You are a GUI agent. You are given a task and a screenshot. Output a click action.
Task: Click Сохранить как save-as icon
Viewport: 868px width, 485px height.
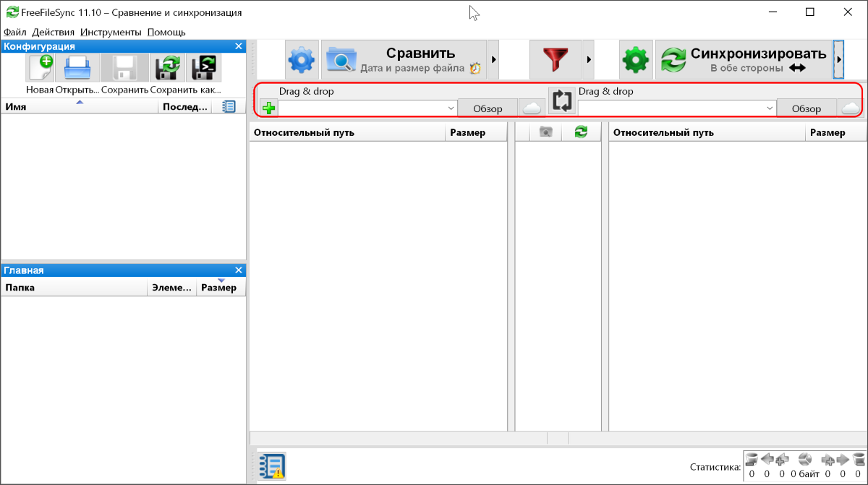pyautogui.click(x=168, y=67)
